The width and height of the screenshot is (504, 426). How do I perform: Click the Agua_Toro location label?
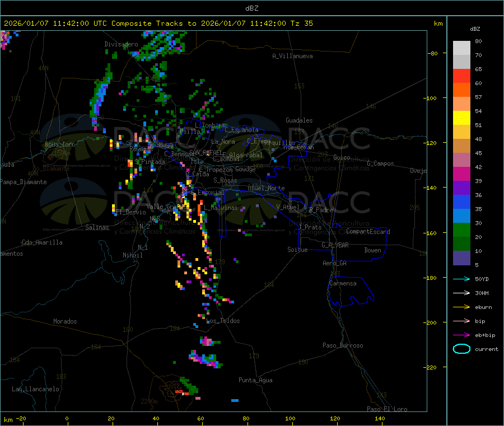tap(60, 144)
